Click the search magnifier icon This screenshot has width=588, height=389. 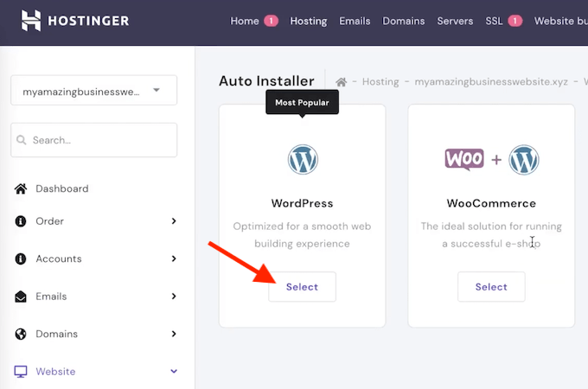[22, 140]
